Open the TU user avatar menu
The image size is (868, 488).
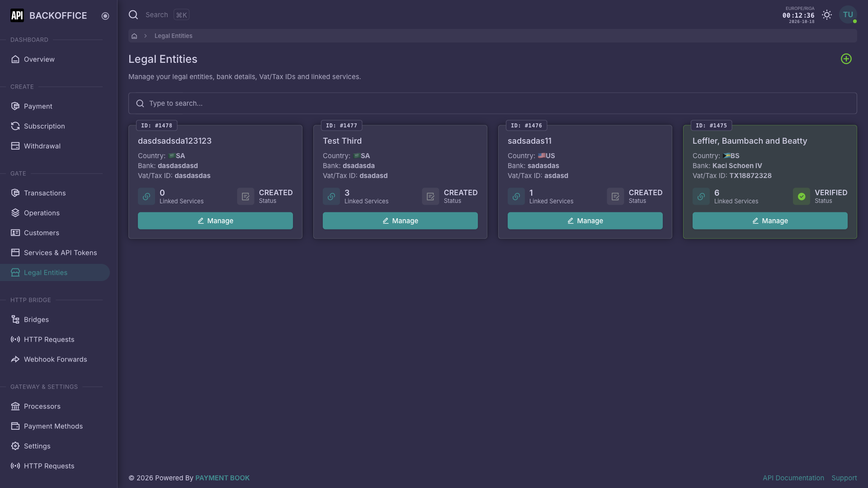click(x=848, y=15)
